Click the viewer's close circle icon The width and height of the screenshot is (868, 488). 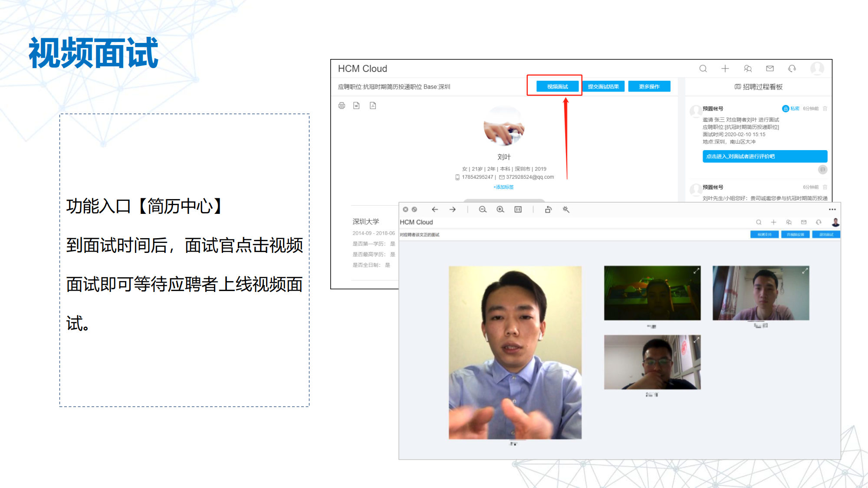pos(405,209)
